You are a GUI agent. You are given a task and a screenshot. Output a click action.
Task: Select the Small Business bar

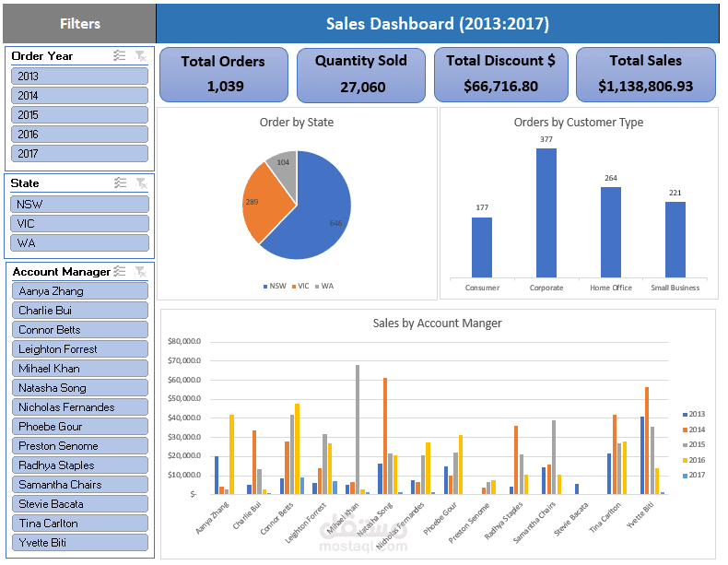(x=675, y=240)
